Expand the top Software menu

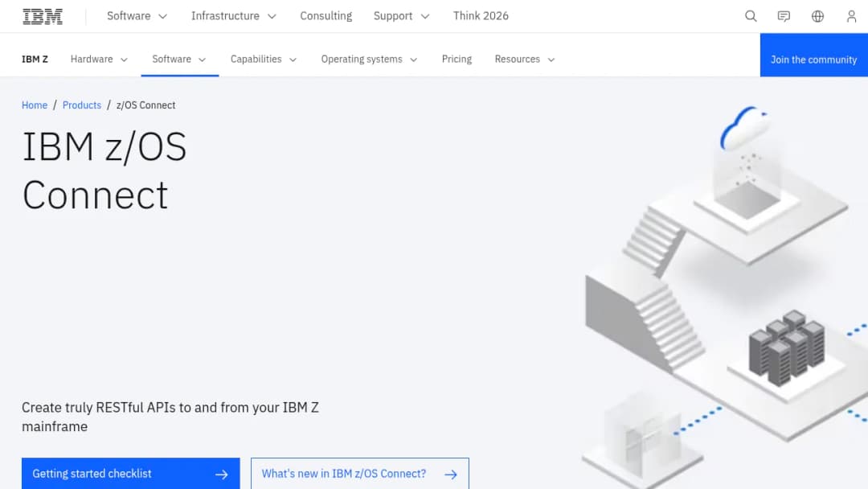click(137, 16)
